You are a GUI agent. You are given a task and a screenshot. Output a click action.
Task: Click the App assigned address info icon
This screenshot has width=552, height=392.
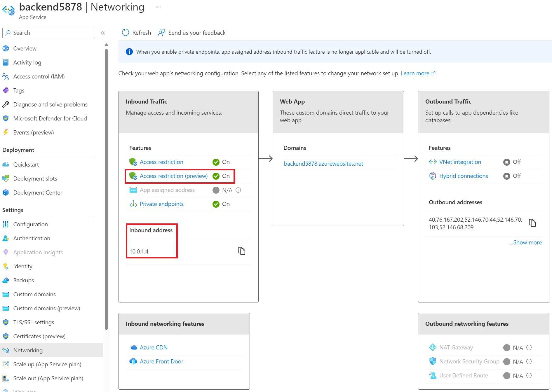coord(238,190)
